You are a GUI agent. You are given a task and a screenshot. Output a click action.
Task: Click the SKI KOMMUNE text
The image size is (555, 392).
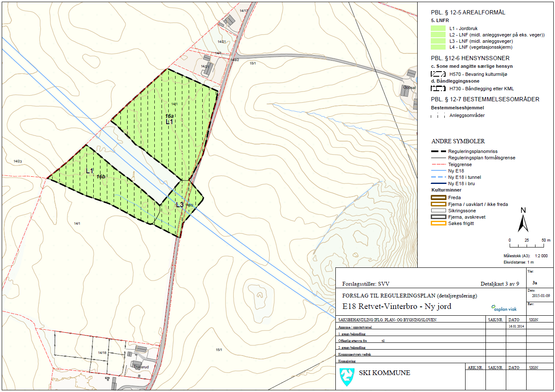tap(385, 373)
